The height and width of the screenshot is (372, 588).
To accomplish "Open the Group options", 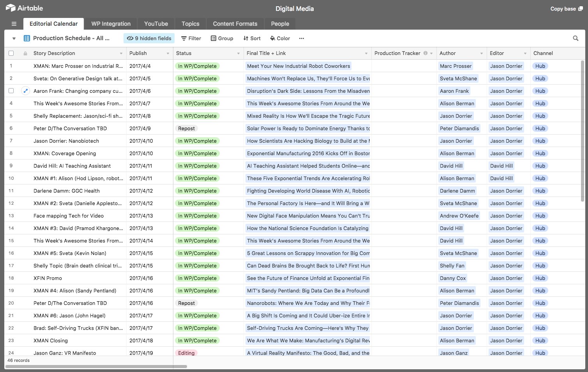I will [x=222, y=38].
